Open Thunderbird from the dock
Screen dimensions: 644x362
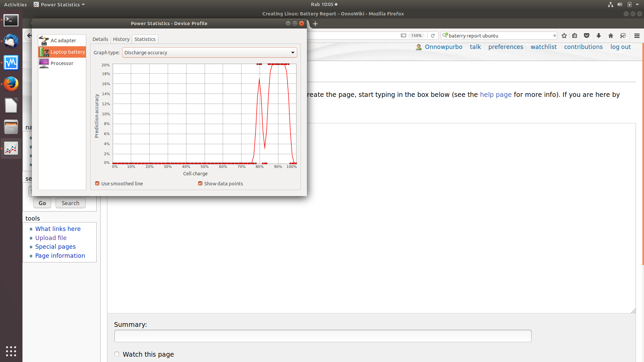[11, 41]
